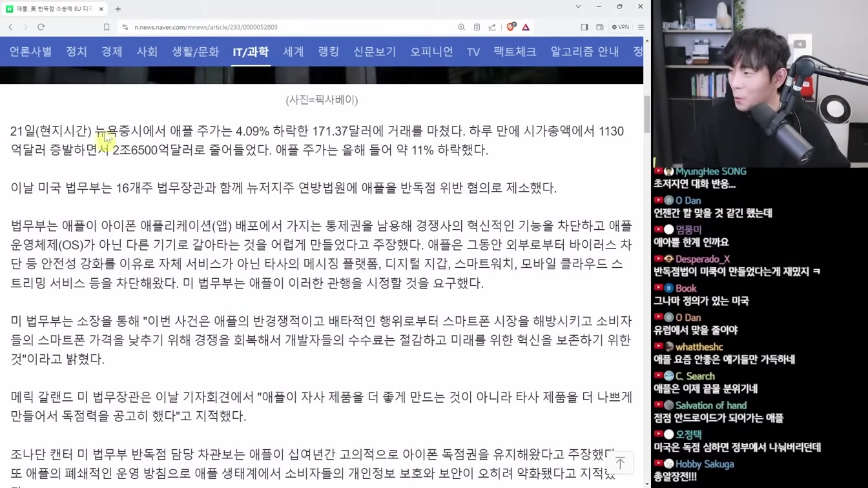Viewport: 868px width, 488px height.
Task: Open the 경제 section
Action: [112, 52]
